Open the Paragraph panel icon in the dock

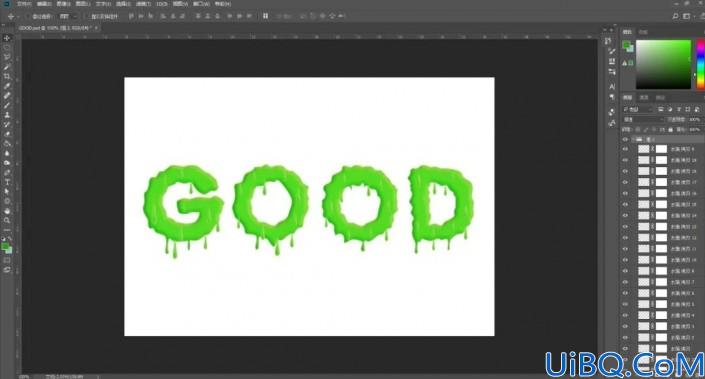611,97
